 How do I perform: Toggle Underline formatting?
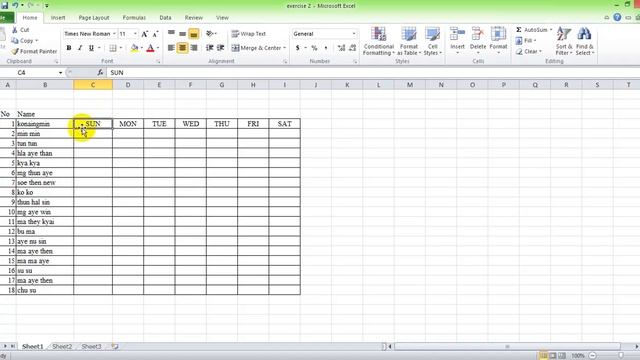(91, 48)
